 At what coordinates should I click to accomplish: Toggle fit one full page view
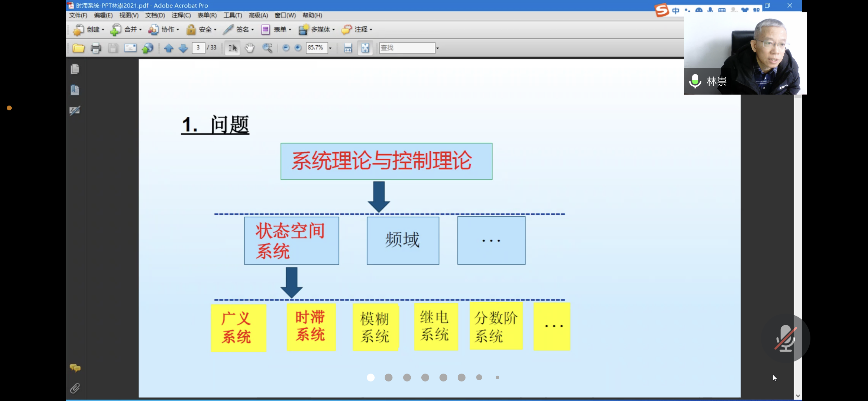click(365, 48)
